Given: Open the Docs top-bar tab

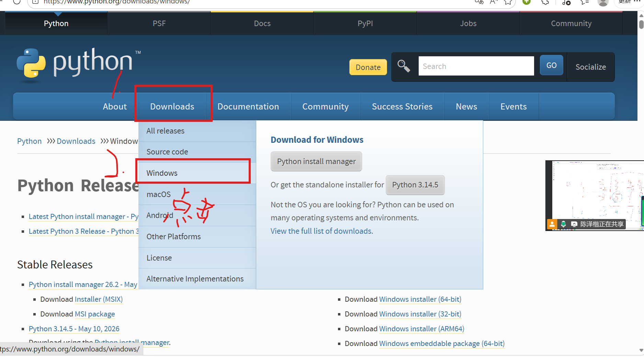Looking at the screenshot, I should point(262,23).
